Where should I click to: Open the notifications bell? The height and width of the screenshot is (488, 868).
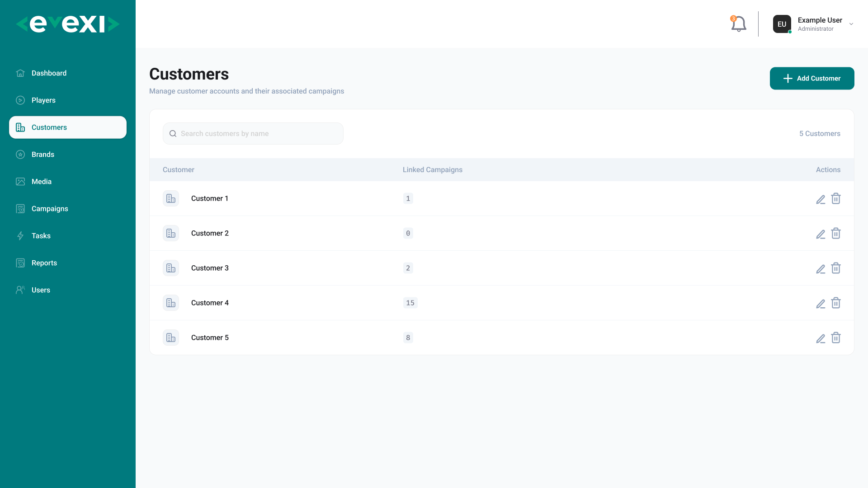point(738,24)
